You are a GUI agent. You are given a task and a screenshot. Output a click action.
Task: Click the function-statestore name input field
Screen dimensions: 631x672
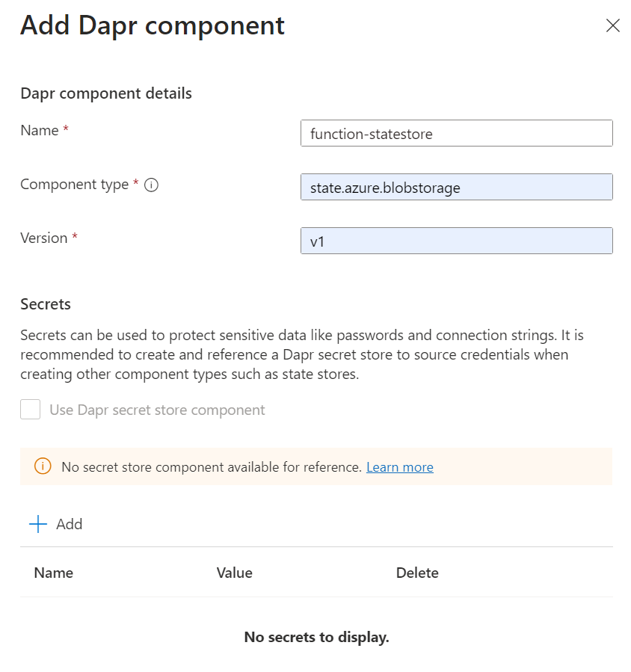coord(456,133)
